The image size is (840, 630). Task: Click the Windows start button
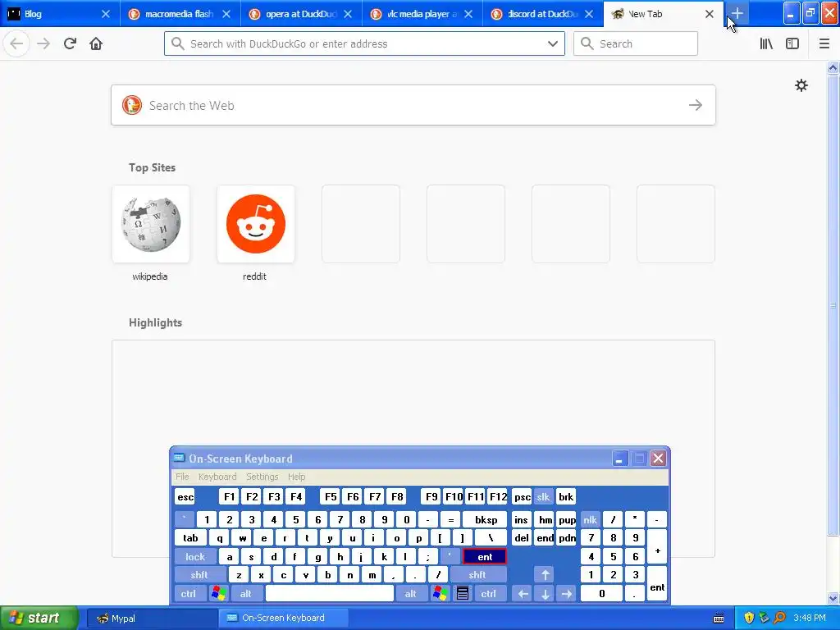coord(39,618)
